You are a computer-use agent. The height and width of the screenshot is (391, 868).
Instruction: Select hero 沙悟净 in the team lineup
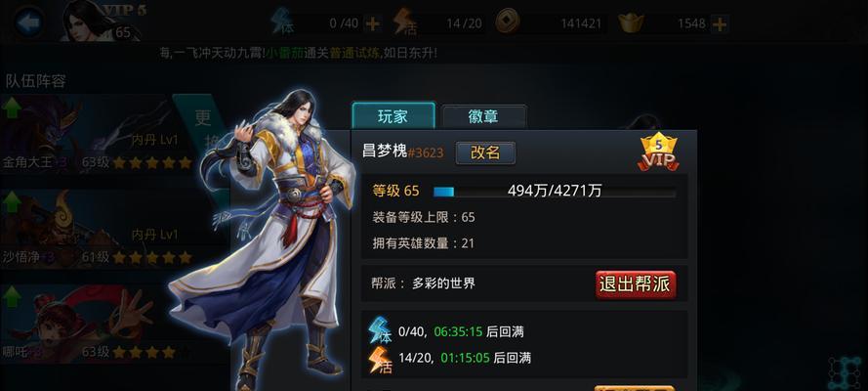coord(97,229)
